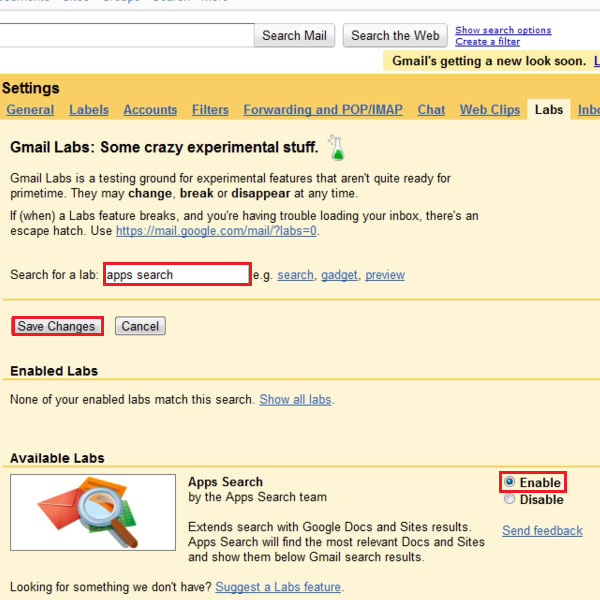Screen dimensions: 600x600
Task: Click the Apps Search lab title
Action: [x=225, y=482]
